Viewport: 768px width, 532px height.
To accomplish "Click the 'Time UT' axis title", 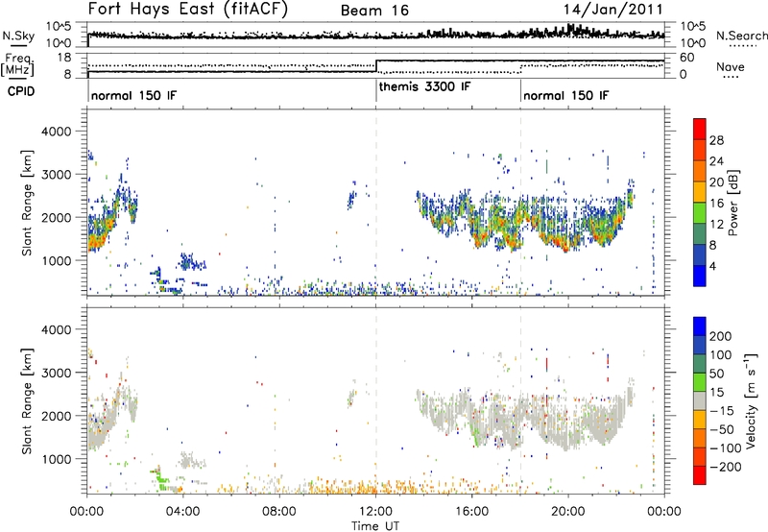I will point(375,525).
